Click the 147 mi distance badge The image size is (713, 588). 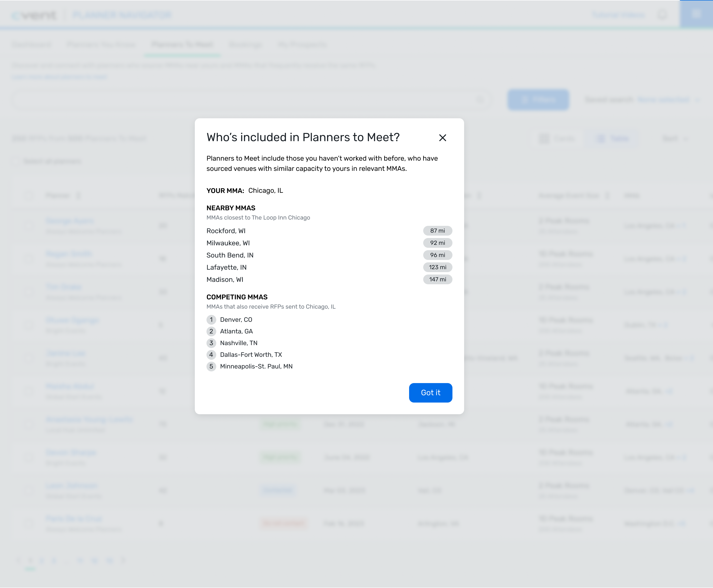pyautogui.click(x=438, y=279)
